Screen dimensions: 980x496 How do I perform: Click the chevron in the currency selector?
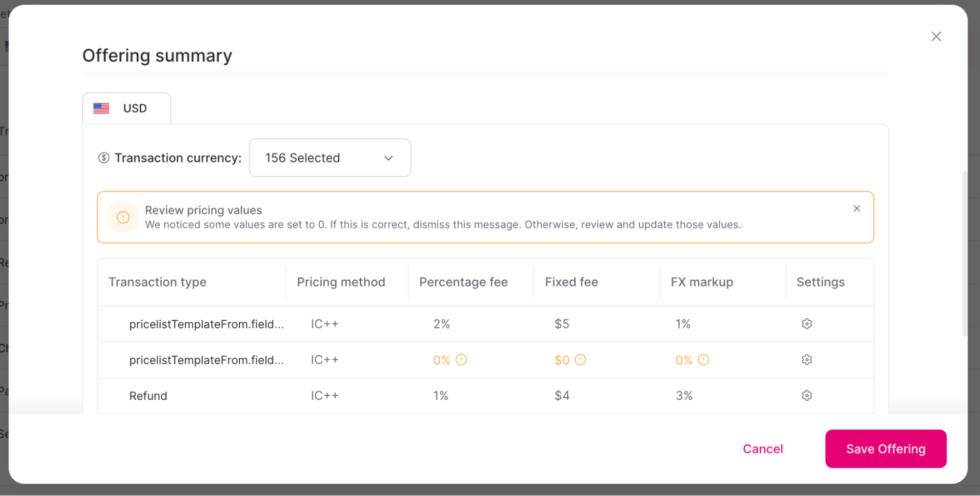coord(388,158)
